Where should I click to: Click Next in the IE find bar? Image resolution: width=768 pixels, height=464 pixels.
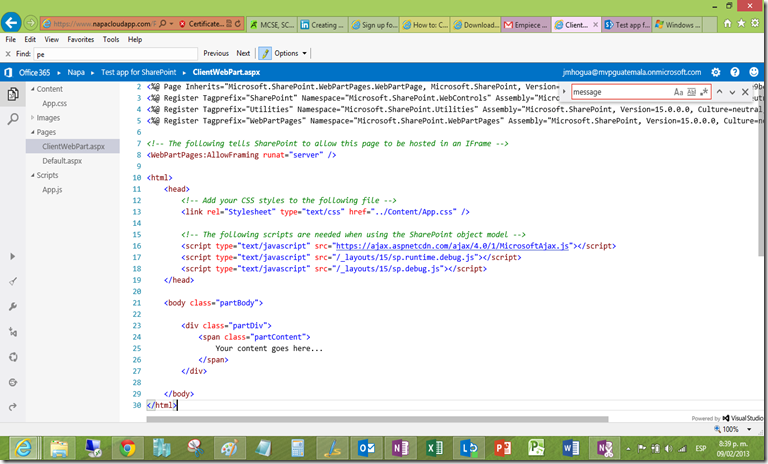243,53
